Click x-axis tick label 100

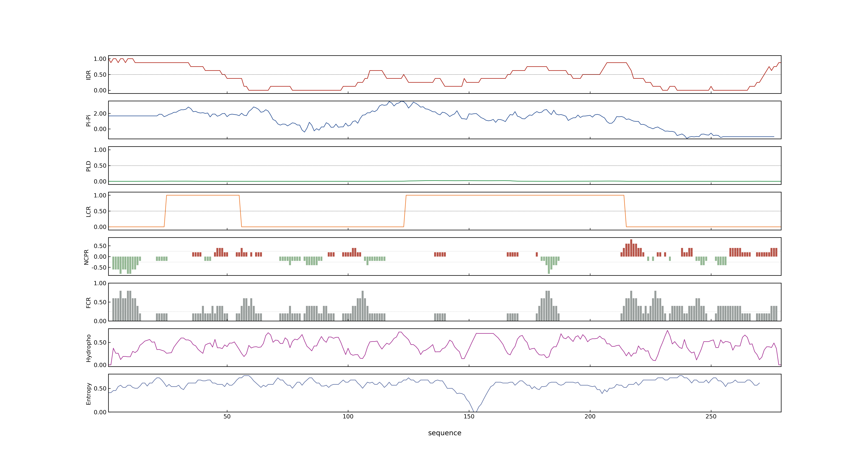(348, 416)
